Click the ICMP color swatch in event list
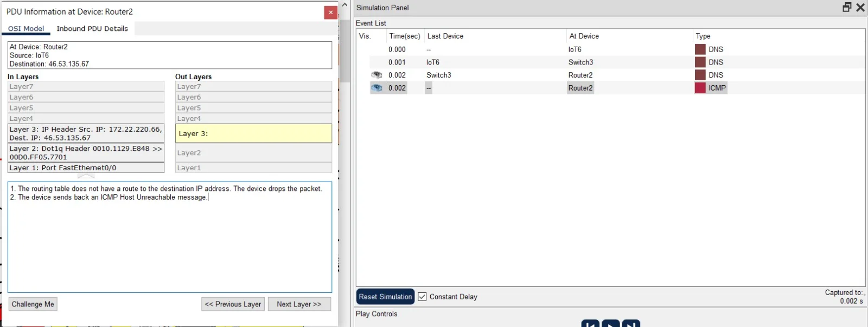This screenshot has width=868, height=327. pyautogui.click(x=700, y=88)
